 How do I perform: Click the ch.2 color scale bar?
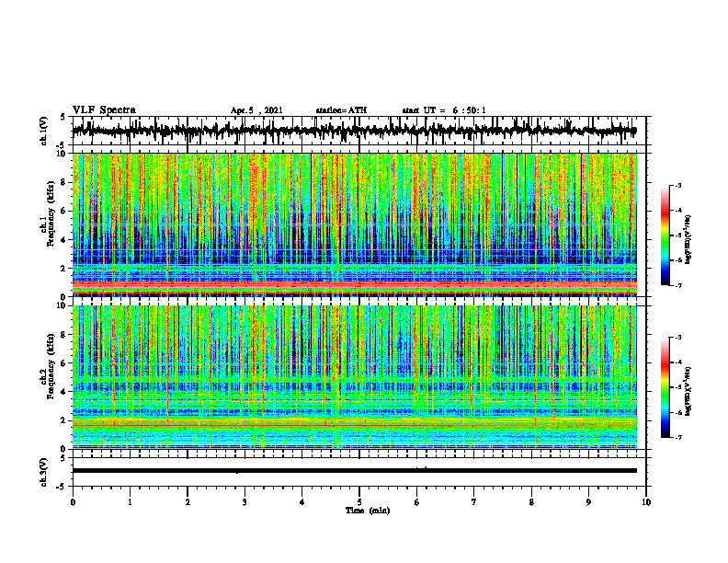click(665, 387)
